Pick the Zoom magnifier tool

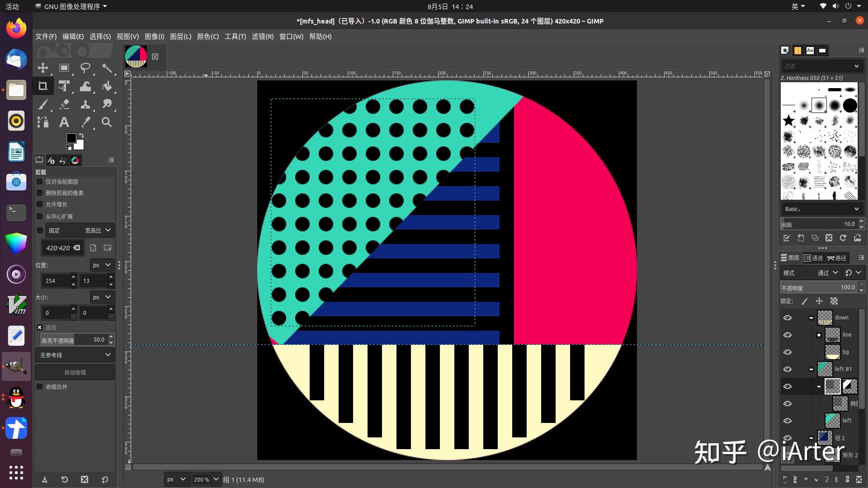107,122
